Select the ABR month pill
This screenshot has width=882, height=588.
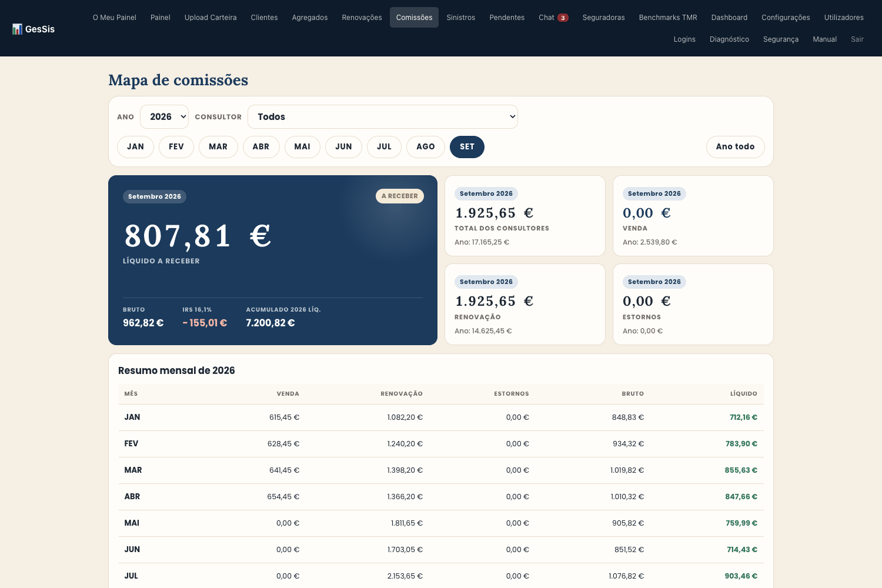tap(261, 147)
